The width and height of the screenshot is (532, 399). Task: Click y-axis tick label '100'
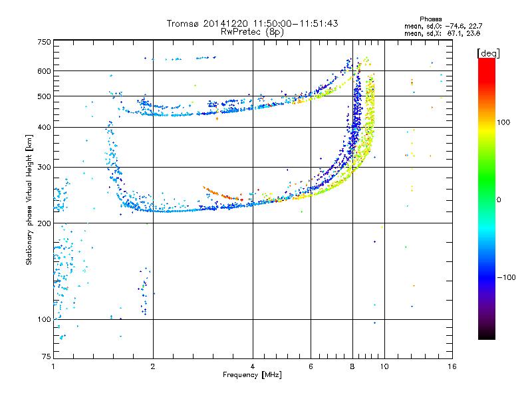(44, 319)
